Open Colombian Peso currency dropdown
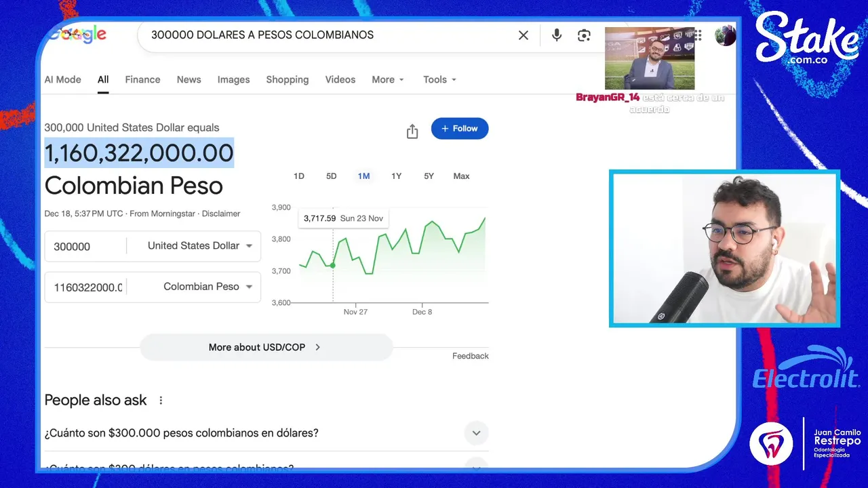Viewport: 868px width, 488px height. pyautogui.click(x=208, y=287)
